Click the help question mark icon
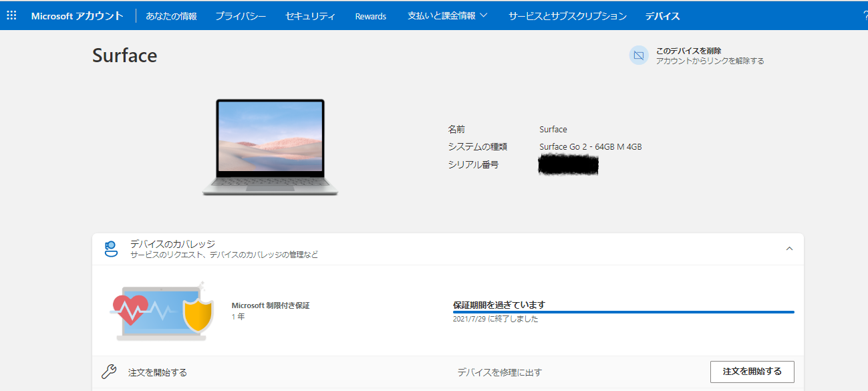868x391 pixels. coord(865,15)
